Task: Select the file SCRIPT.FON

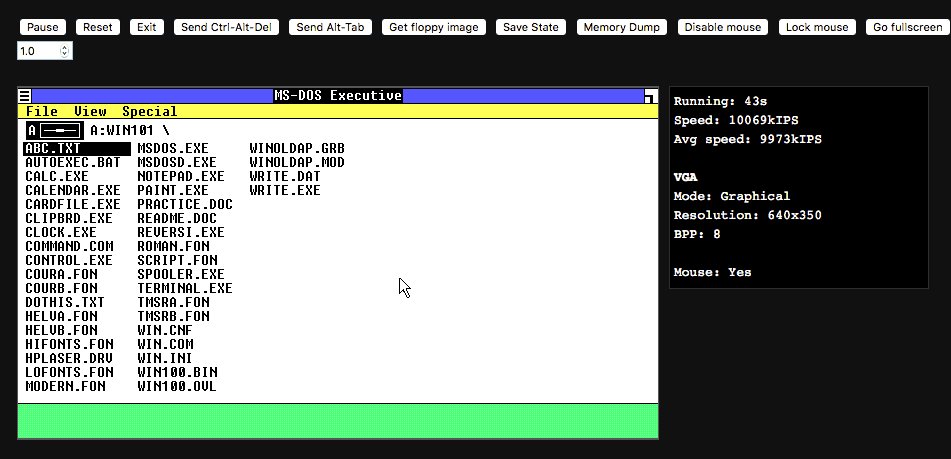Action: pos(177,260)
